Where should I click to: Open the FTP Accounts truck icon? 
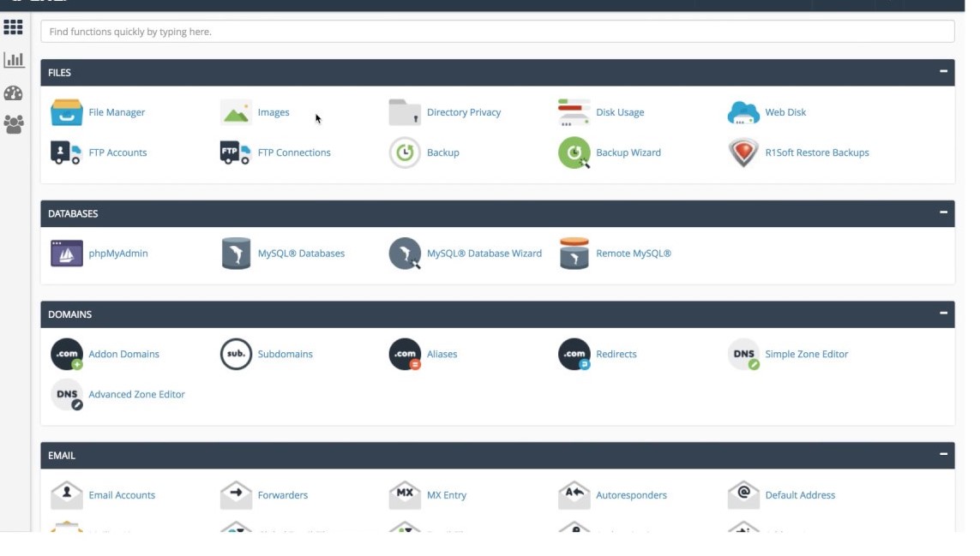[x=66, y=152]
